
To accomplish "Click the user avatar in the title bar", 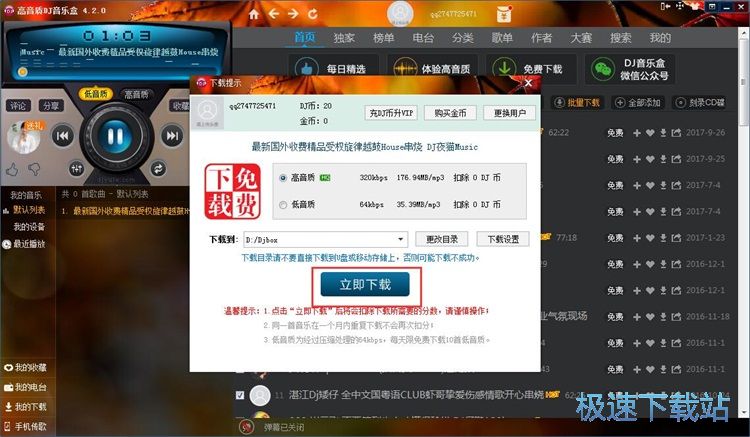I will 400,13.
